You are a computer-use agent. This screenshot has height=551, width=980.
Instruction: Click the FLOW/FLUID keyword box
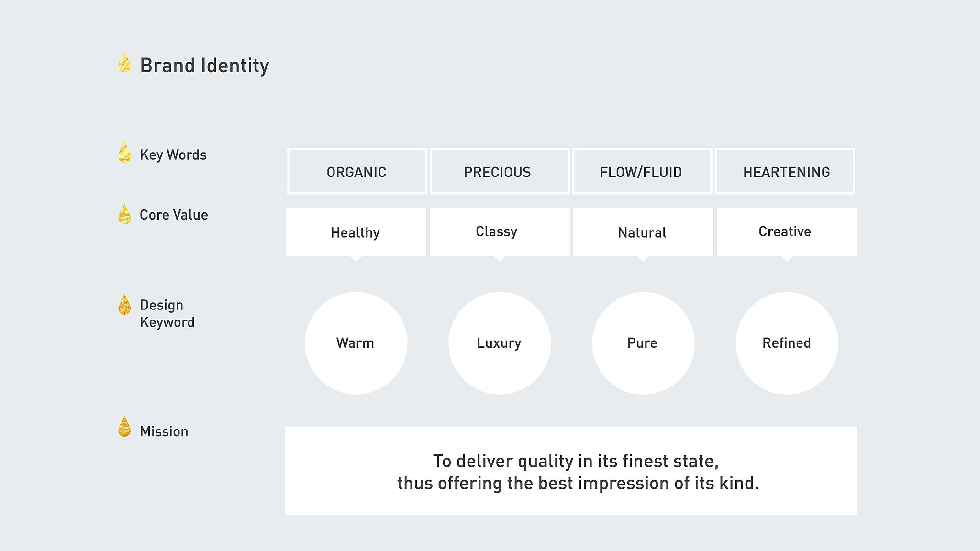point(642,171)
